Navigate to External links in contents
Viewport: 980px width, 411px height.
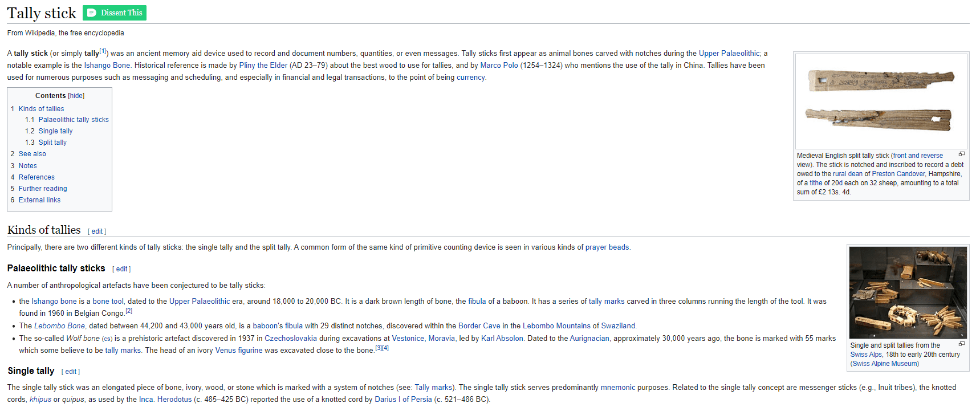point(39,200)
